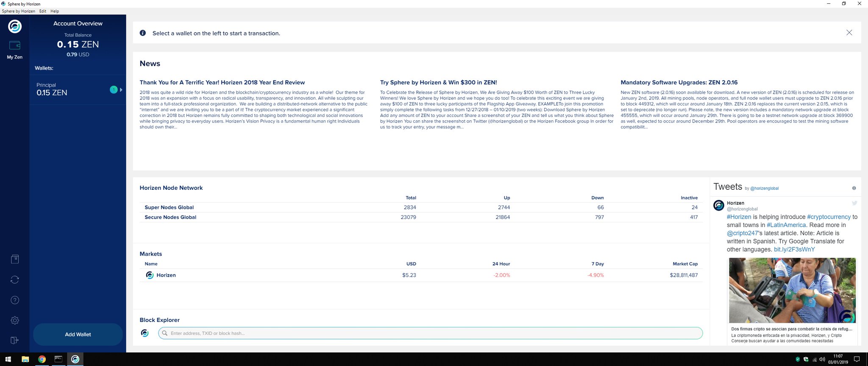Open File Explorer from the taskbar

(x=25, y=360)
